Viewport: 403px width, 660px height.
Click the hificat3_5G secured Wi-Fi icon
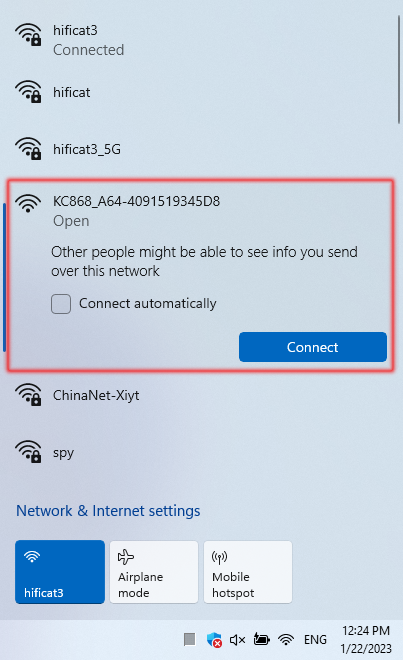(x=28, y=149)
